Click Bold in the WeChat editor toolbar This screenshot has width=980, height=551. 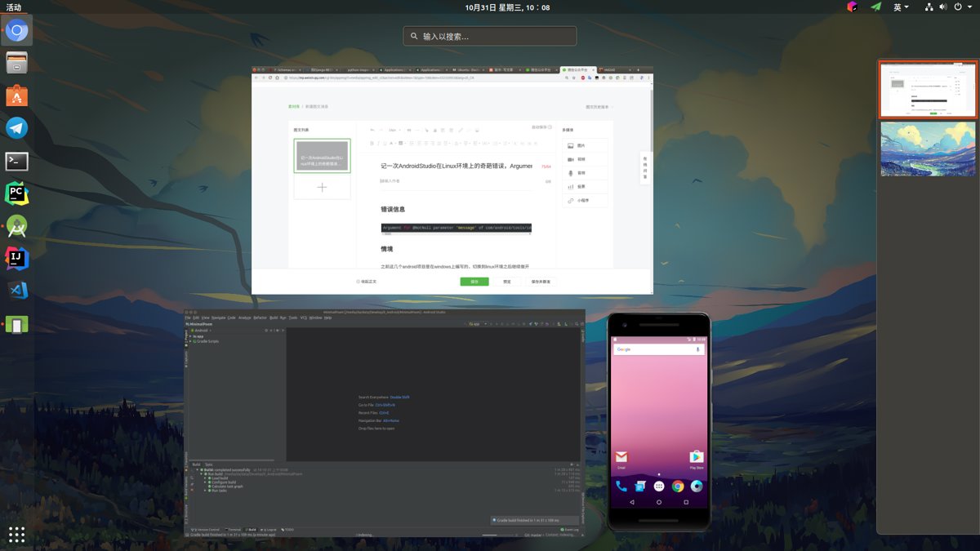(372, 143)
